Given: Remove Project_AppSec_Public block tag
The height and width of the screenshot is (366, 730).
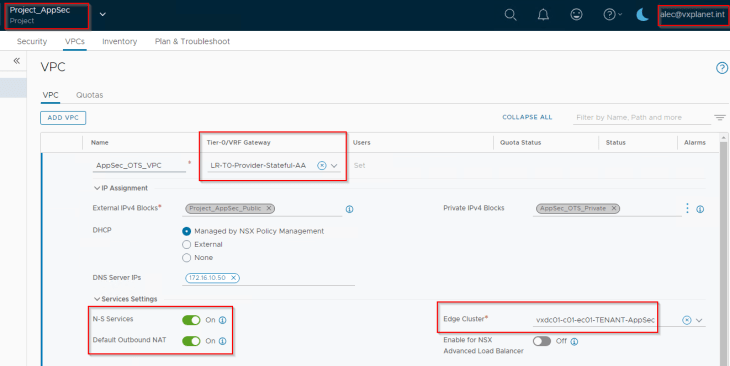Looking at the screenshot, I should pyautogui.click(x=269, y=208).
